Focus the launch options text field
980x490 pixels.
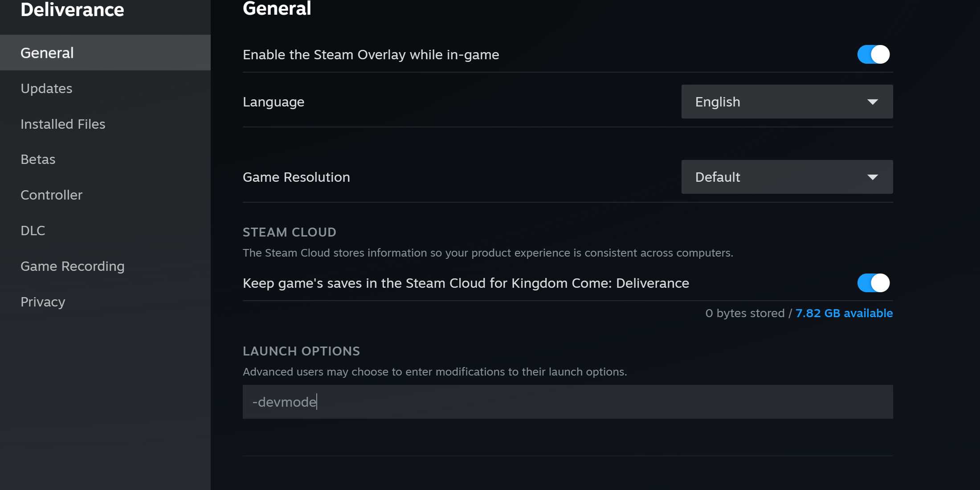[x=568, y=402]
